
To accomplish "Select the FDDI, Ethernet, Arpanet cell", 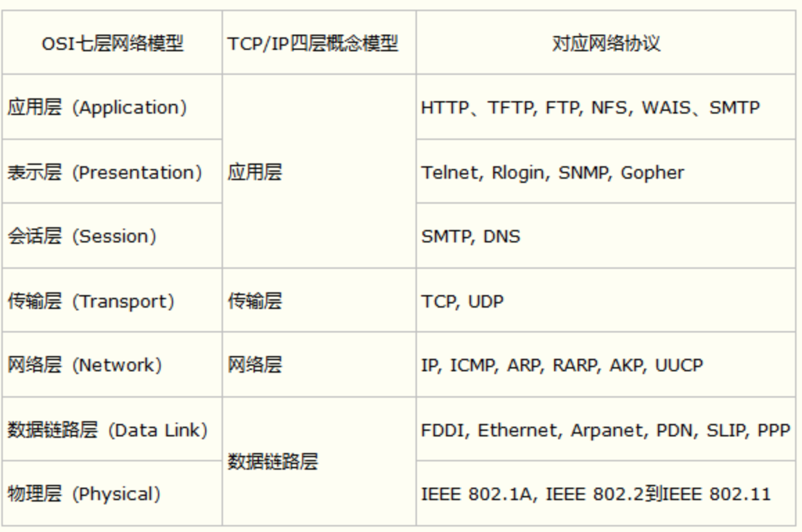I will point(605,430).
